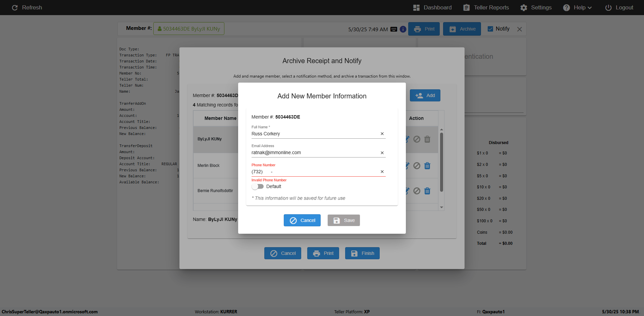
Task: Delete the ByLyJI KUNy record
Action: click(427, 139)
